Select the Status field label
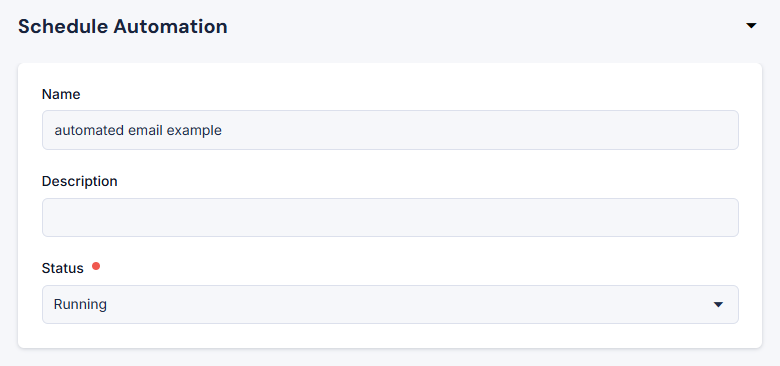 [63, 269]
